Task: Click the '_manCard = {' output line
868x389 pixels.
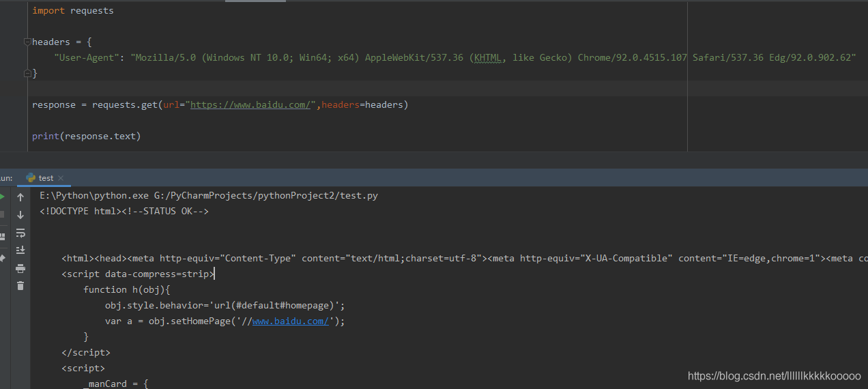Action: coord(115,384)
